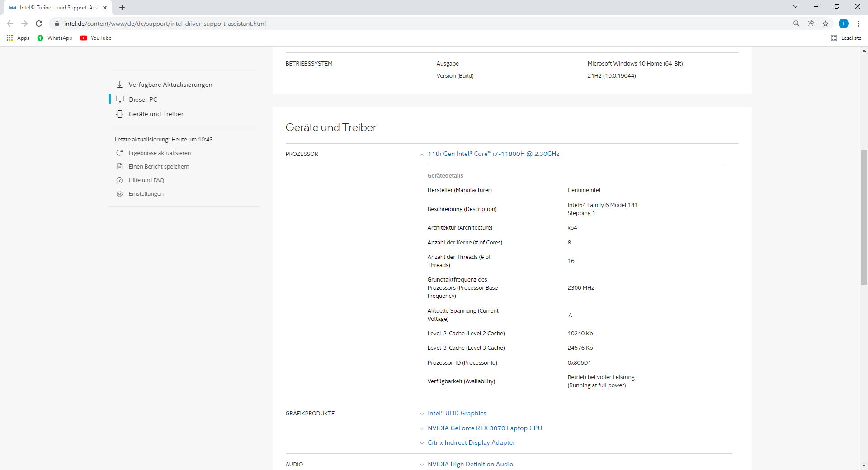The image size is (868, 470).
Task: Click the processor ID value 0x806D1
Action: (579, 363)
